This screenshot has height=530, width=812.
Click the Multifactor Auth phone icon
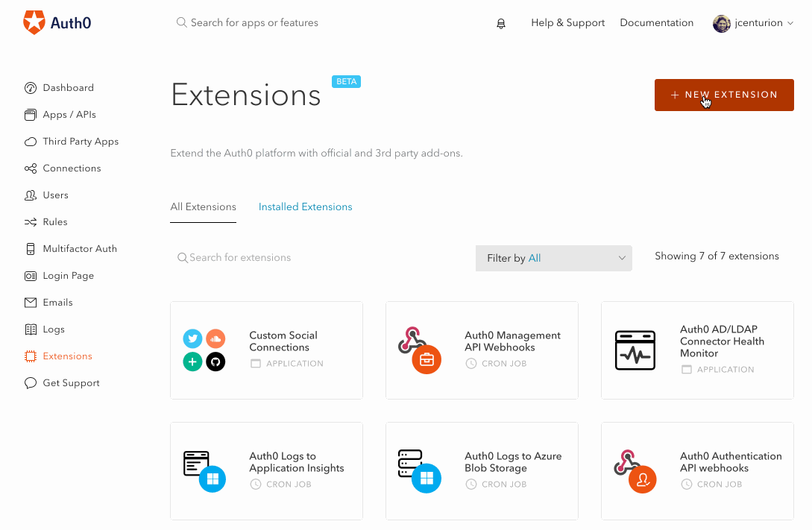tap(31, 249)
